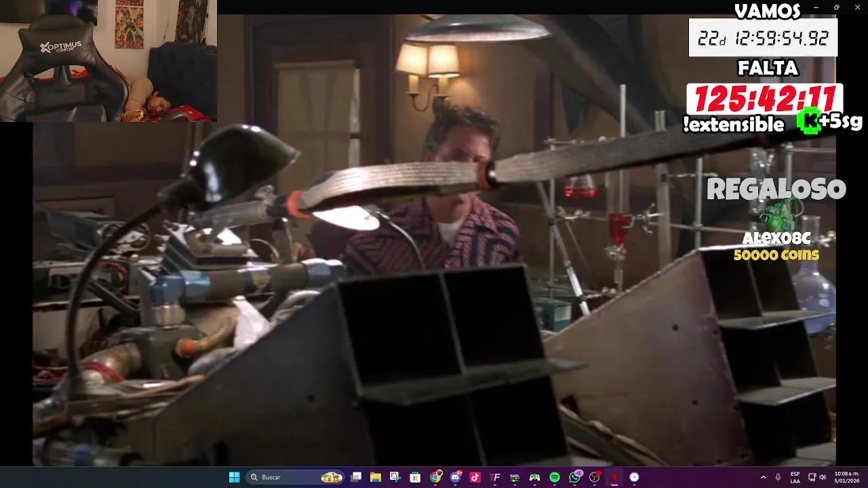Screen dimensions: 868x488
Task: Open the TF app taskbar icon
Action: (495, 477)
